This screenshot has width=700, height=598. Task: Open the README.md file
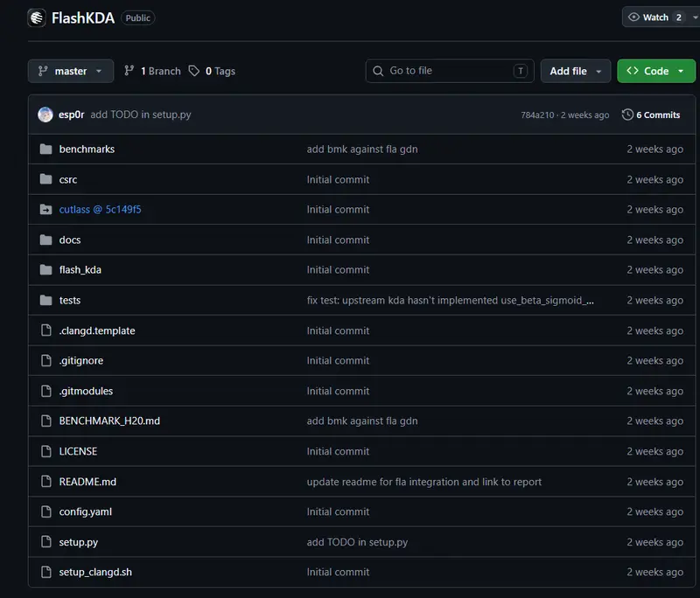(x=88, y=482)
